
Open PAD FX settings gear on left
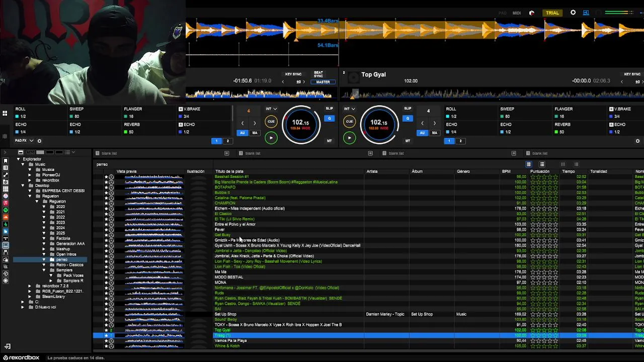[x=39, y=141]
